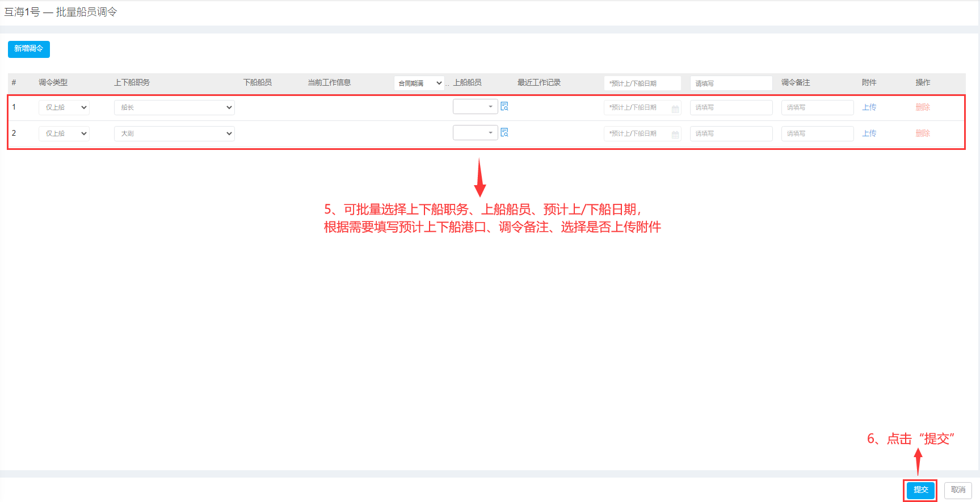
Task: Click 删除 link in row 1
Action: click(x=923, y=107)
